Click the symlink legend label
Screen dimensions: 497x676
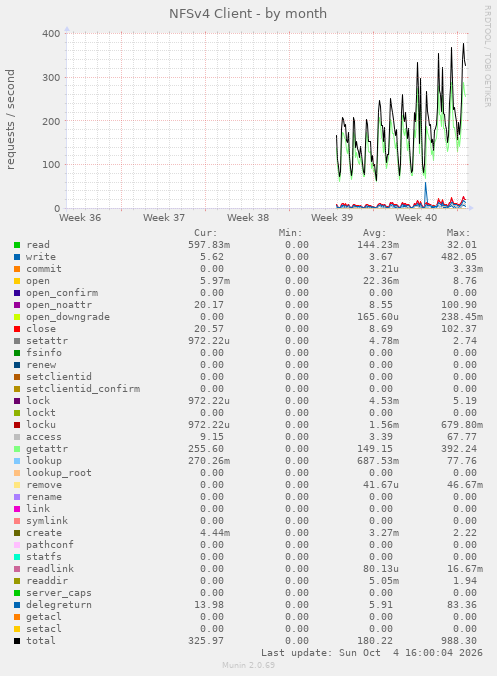tap(47, 521)
